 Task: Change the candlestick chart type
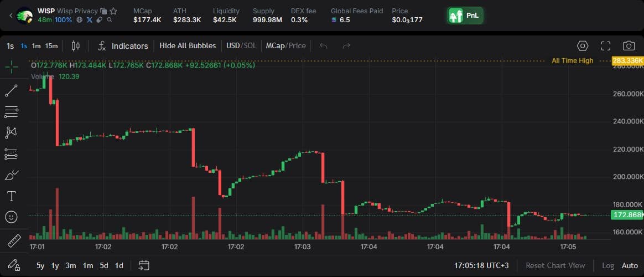[x=76, y=45]
